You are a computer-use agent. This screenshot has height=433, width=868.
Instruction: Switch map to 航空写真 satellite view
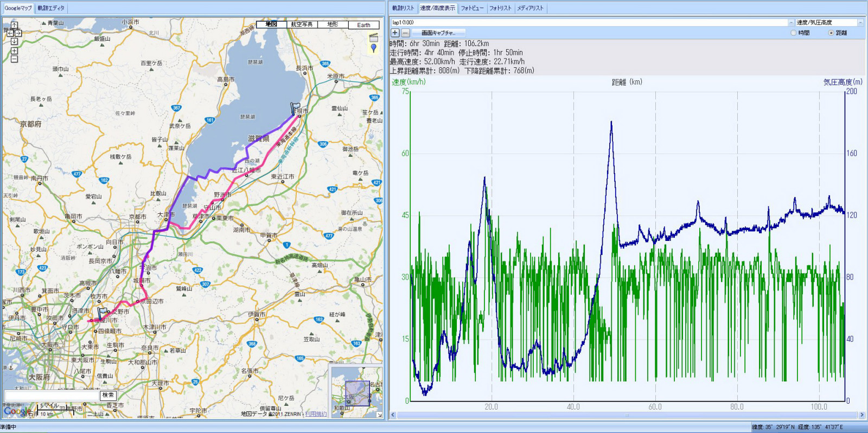click(x=302, y=24)
